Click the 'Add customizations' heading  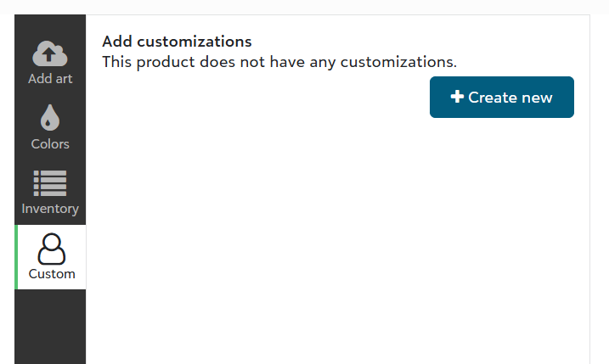click(177, 42)
